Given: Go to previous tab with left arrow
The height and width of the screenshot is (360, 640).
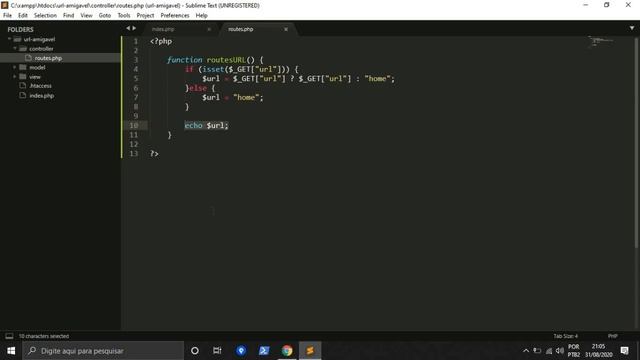Looking at the screenshot, I should (x=128, y=28).
